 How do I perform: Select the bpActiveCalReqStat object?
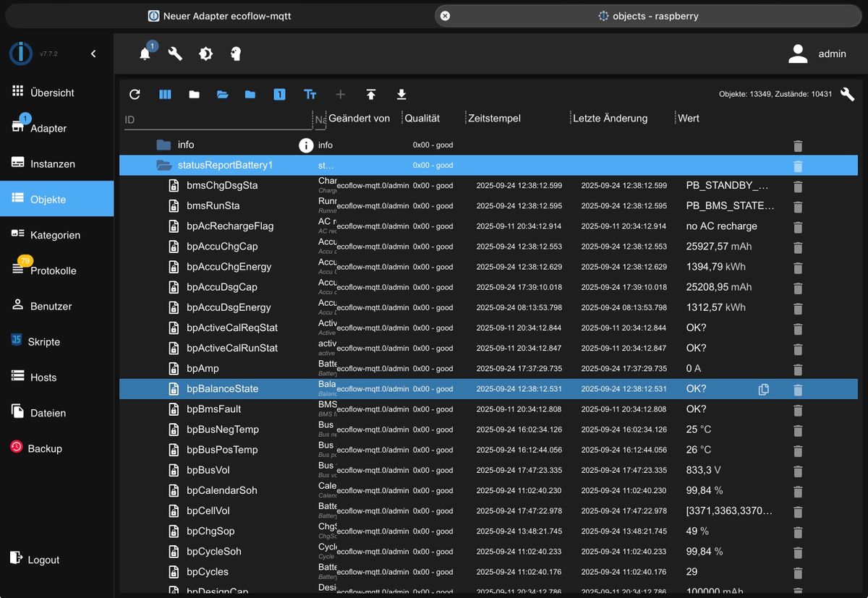(x=488, y=328)
